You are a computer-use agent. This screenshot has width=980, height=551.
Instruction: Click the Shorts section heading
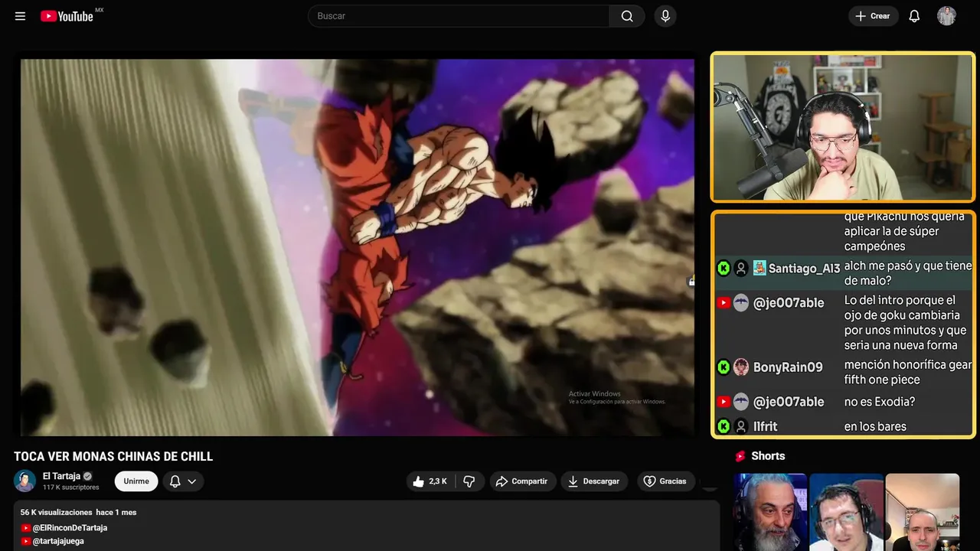click(768, 456)
